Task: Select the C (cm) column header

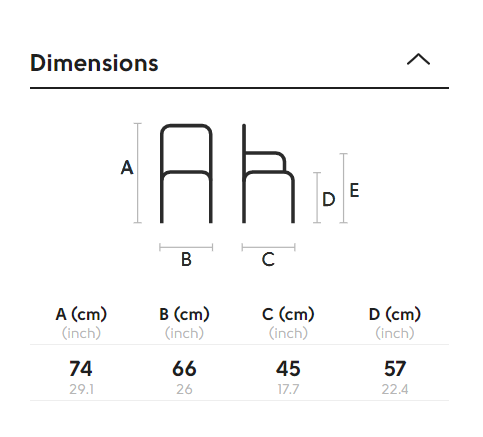Action: tap(288, 314)
